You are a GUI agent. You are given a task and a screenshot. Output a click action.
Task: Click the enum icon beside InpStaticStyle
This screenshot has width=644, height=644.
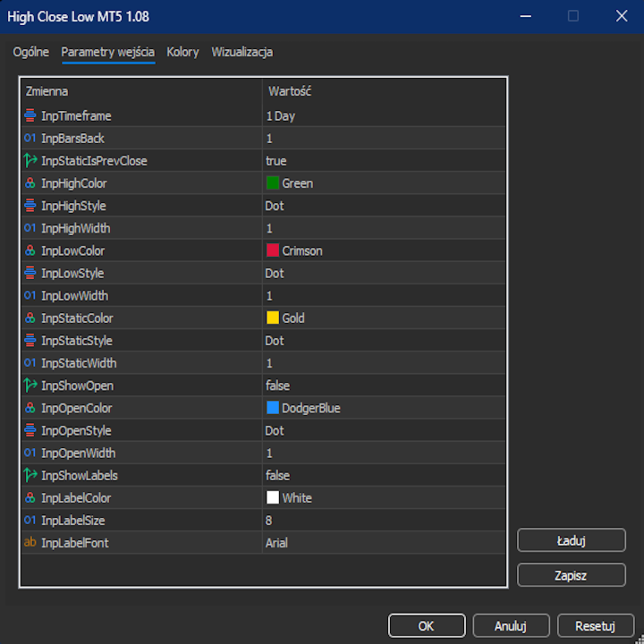[30, 340]
